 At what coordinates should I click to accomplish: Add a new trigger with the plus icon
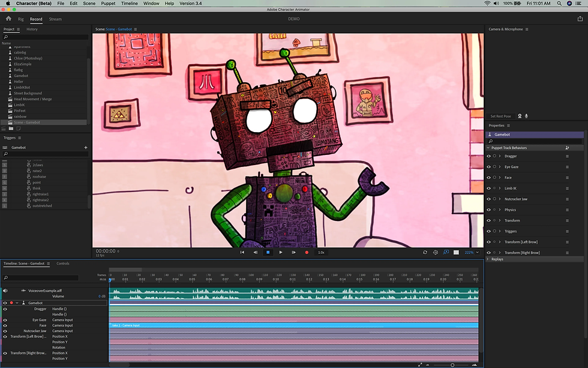[85, 148]
